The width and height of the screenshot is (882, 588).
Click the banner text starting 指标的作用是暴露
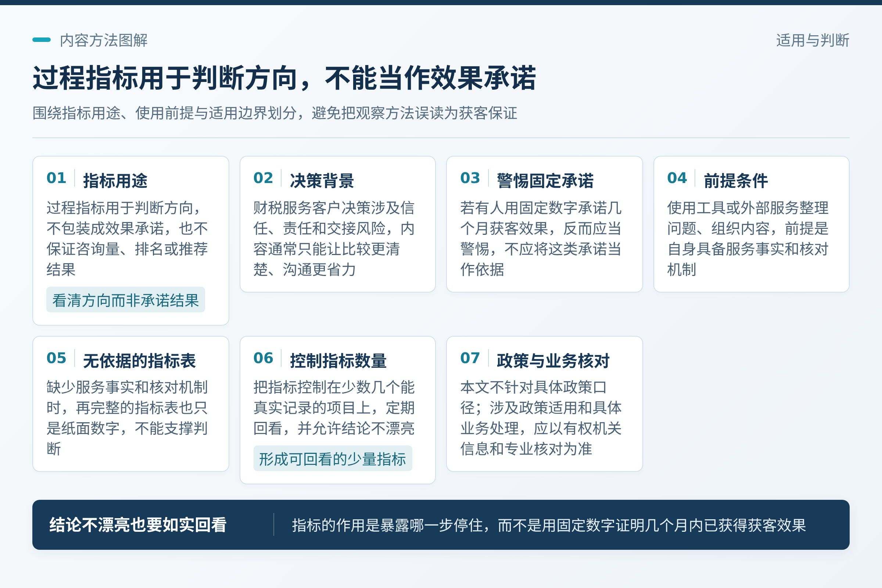click(x=549, y=525)
